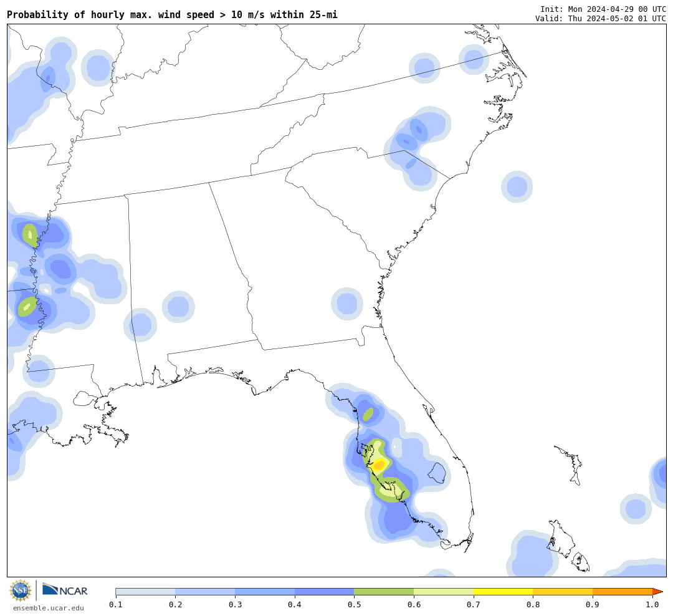This screenshot has height=616, width=673.
Task: Open the ensemble.ucar.edu text
Action: click(x=49, y=608)
